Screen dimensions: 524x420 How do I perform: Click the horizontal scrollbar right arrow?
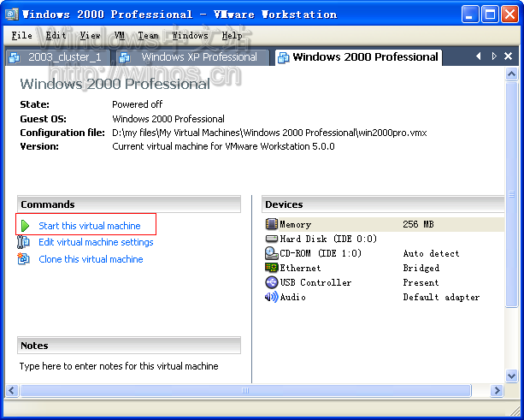click(x=497, y=390)
